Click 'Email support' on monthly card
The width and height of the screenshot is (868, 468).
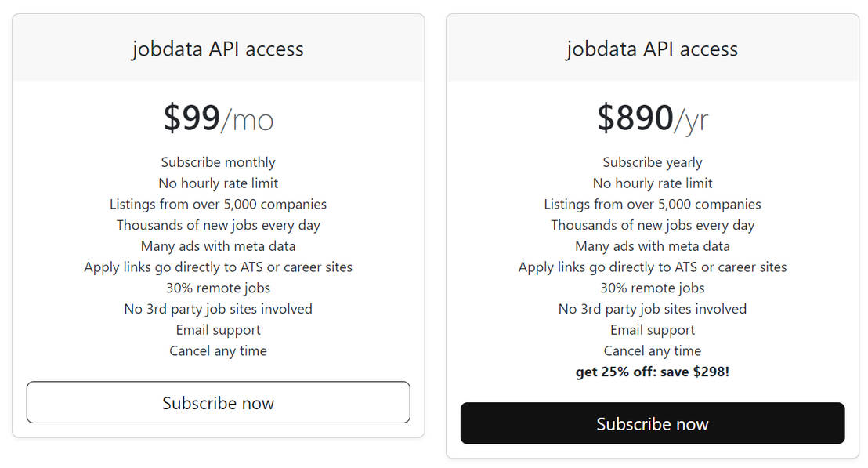click(218, 329)
